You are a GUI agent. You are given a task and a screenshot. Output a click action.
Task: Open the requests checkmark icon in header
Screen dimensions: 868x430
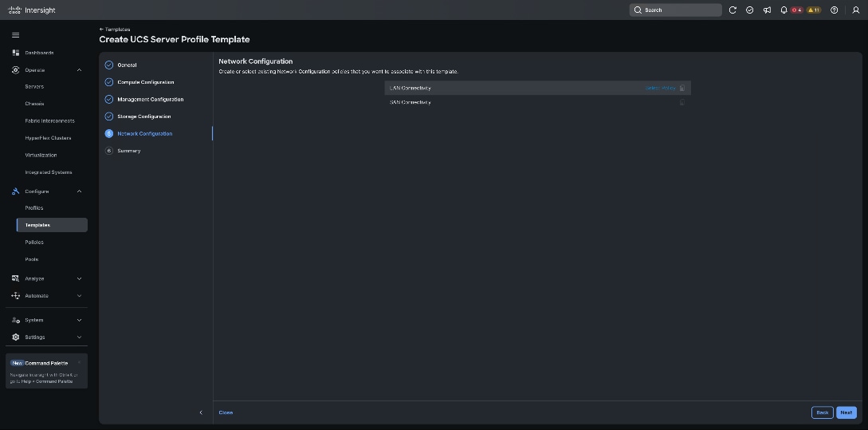(x=749, y=10)
